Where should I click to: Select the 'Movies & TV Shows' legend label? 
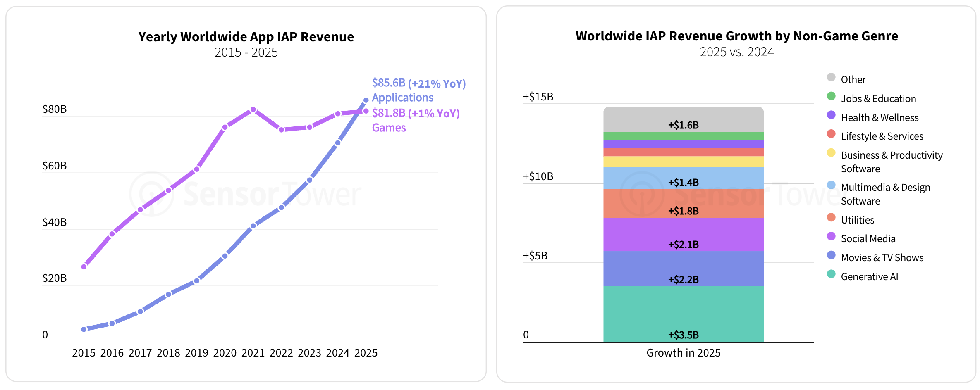pyautogui.click(x=882, y=257)
